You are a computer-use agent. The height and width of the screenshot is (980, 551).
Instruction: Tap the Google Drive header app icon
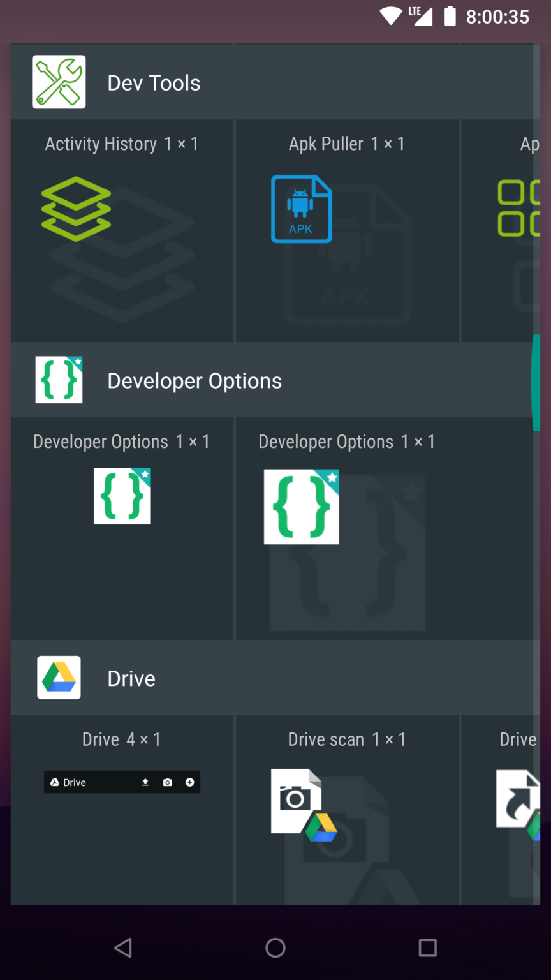tap(59, 678)
